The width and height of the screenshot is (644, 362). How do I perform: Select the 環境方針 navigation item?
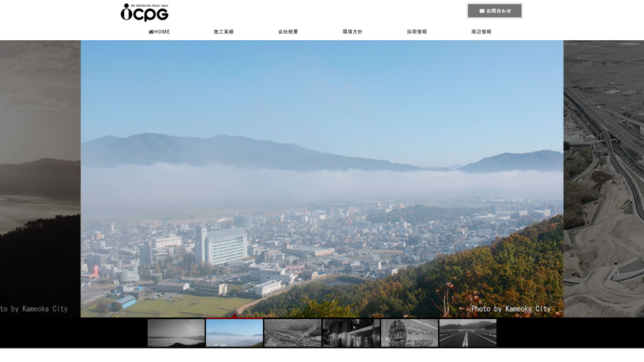click(352, 32)
